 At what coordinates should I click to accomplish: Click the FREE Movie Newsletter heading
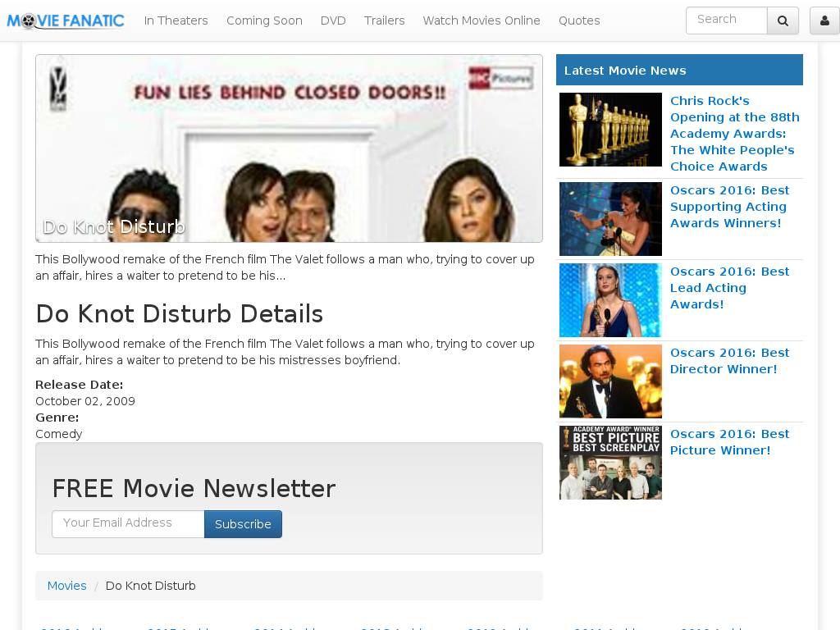[194, 488]
